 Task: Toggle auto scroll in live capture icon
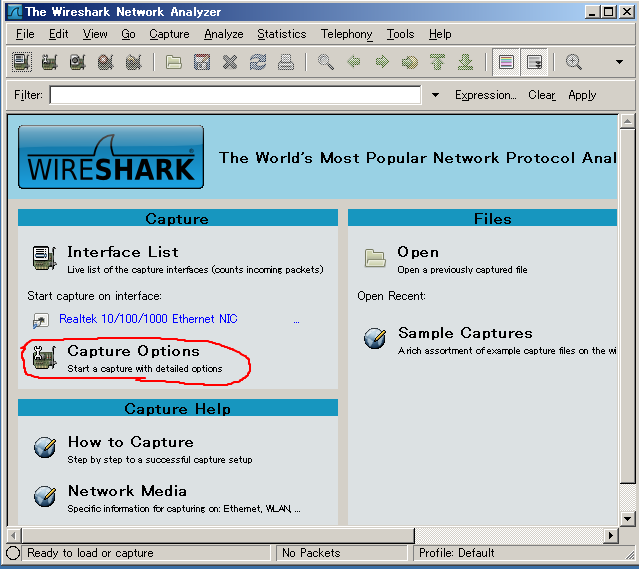pyautogui.click(x=534, y=62)
